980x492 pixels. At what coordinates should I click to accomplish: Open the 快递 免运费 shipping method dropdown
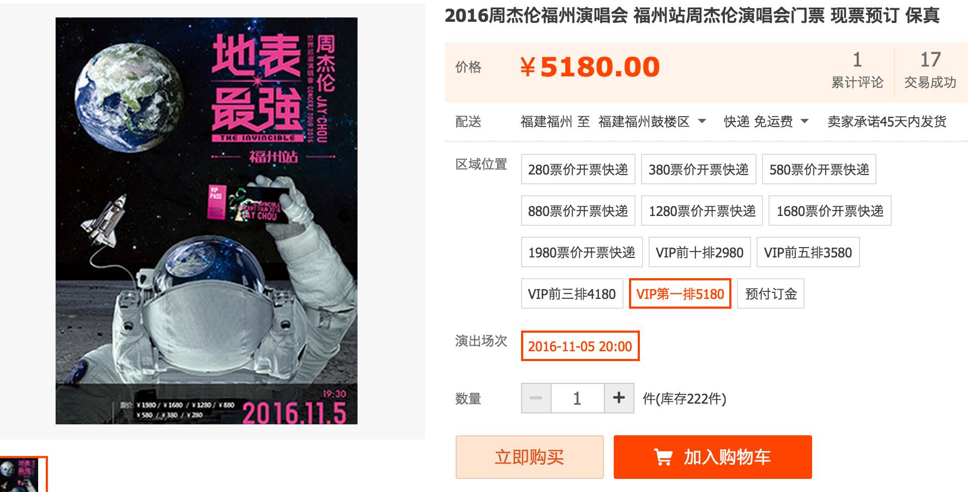(x=766, y=122)
